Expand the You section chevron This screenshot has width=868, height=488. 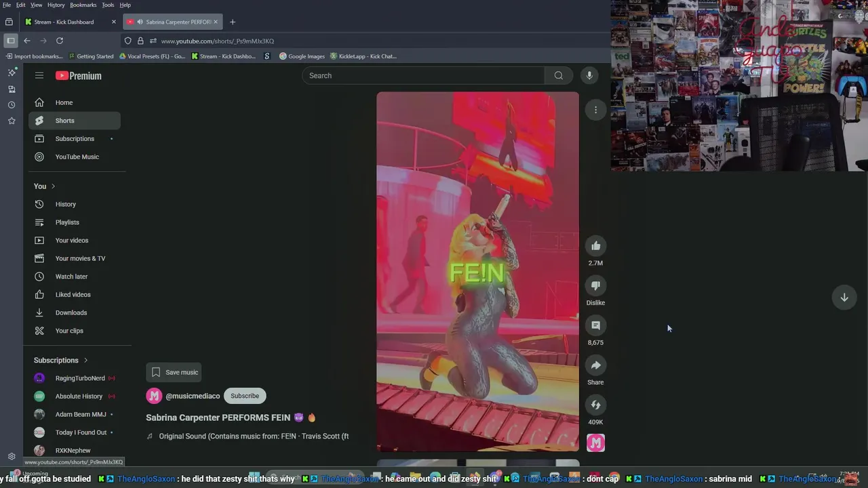click(x=53, y=186)
